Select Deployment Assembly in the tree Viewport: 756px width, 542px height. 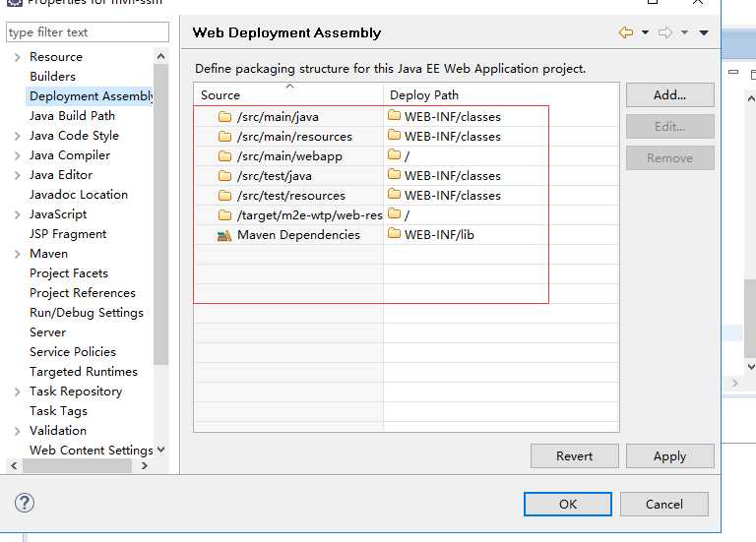(91, 96)
